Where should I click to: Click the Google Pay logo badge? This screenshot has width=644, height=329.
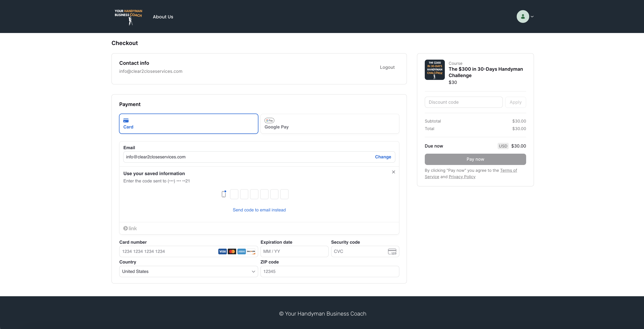click(x=269, y=120)
